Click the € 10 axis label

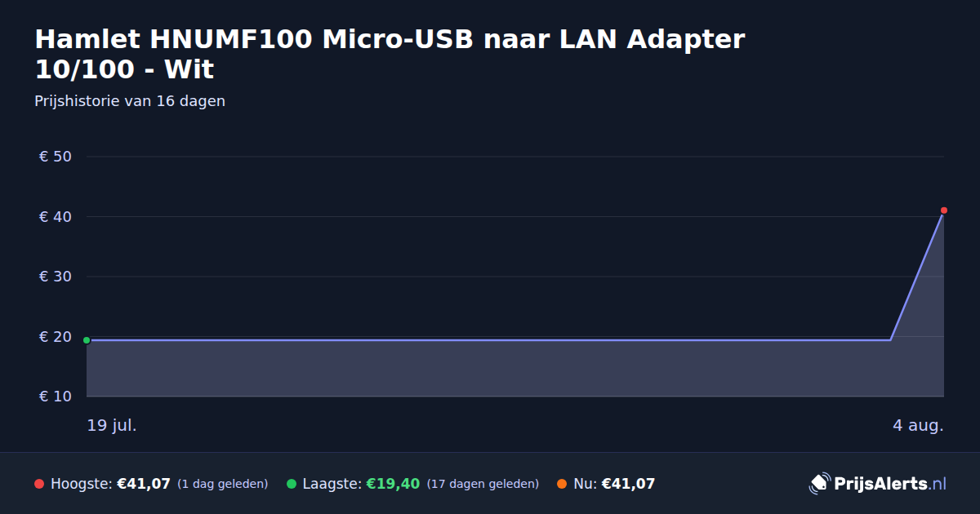56,397
